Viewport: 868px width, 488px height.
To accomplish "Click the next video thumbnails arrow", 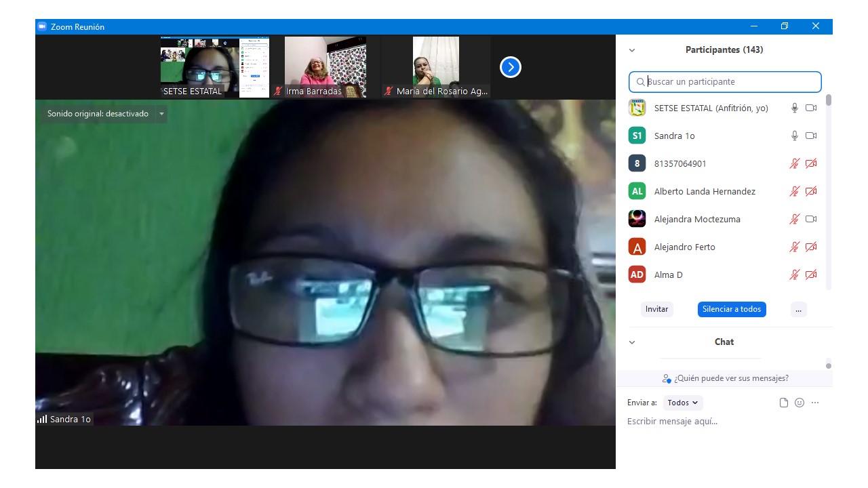I will (510, 67).
